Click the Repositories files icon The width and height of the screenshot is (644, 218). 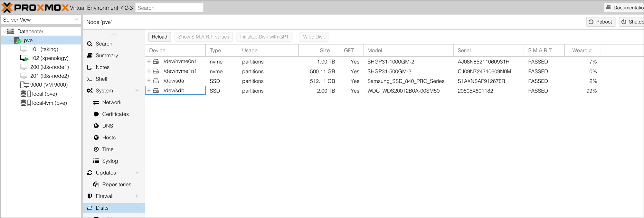[x=96, y=184]
